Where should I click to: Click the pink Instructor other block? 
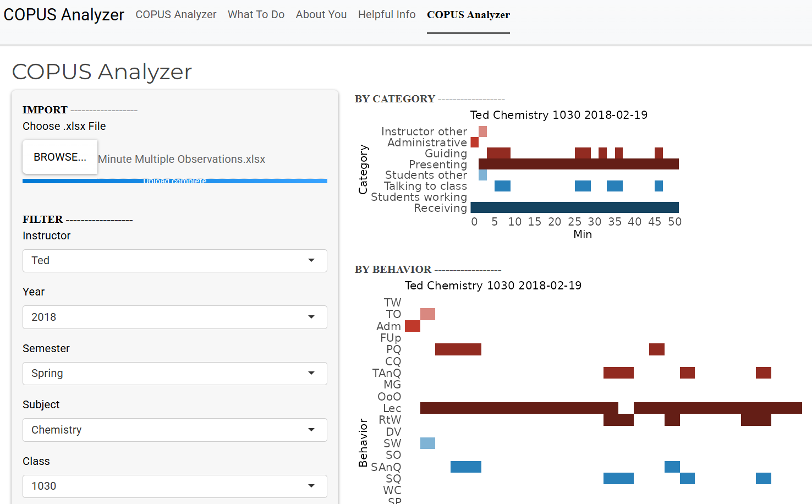(482, 132)
